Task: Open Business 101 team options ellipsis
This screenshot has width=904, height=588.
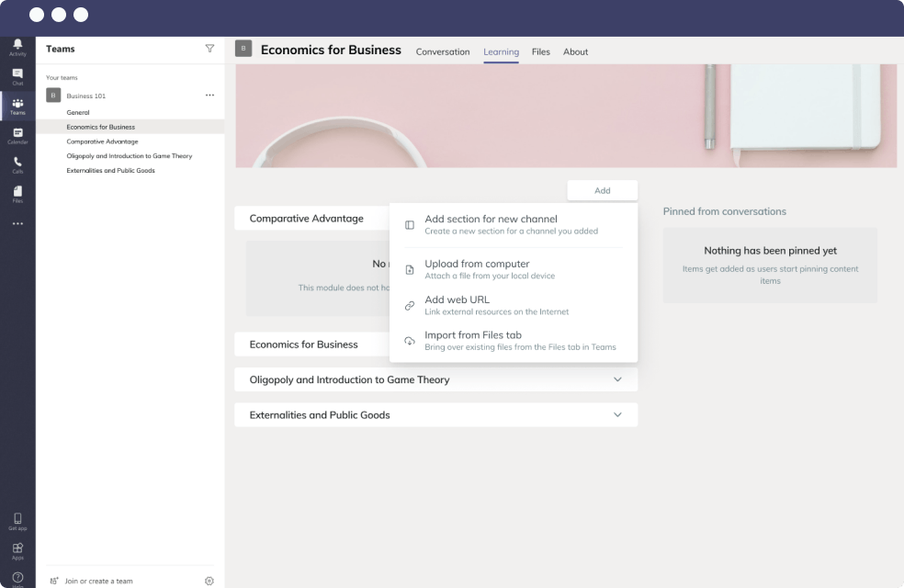Action: (209, 96)
